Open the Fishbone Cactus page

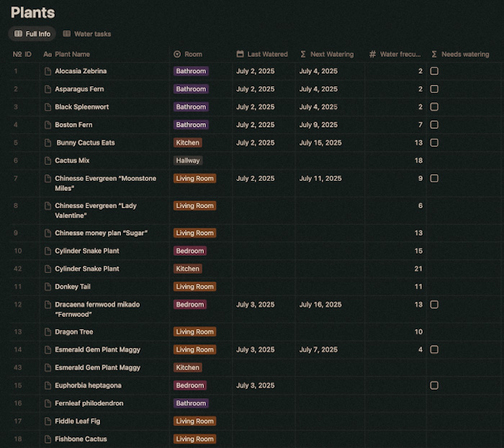(x=81, y=439)
